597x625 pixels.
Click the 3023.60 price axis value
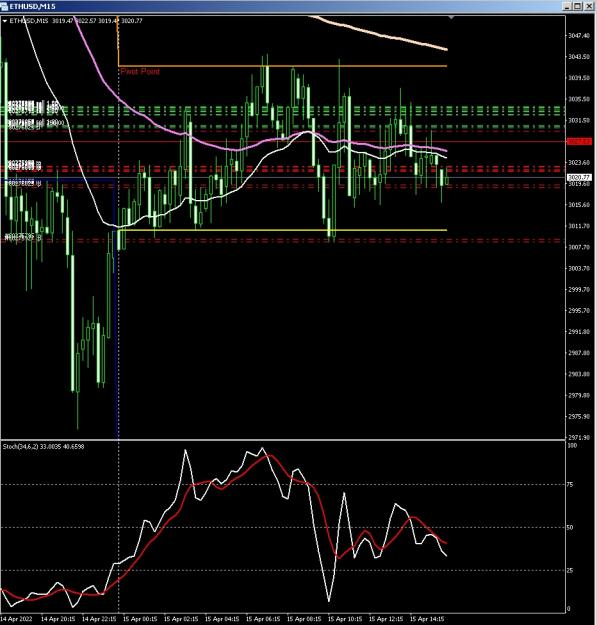pyautogui.click(x=579, y=163)
